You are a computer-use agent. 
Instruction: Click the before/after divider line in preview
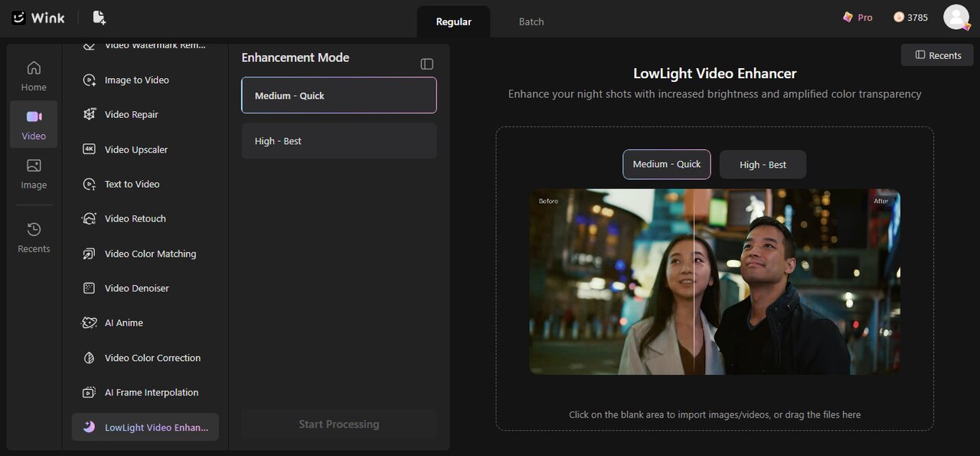click(x=694, y=282)
